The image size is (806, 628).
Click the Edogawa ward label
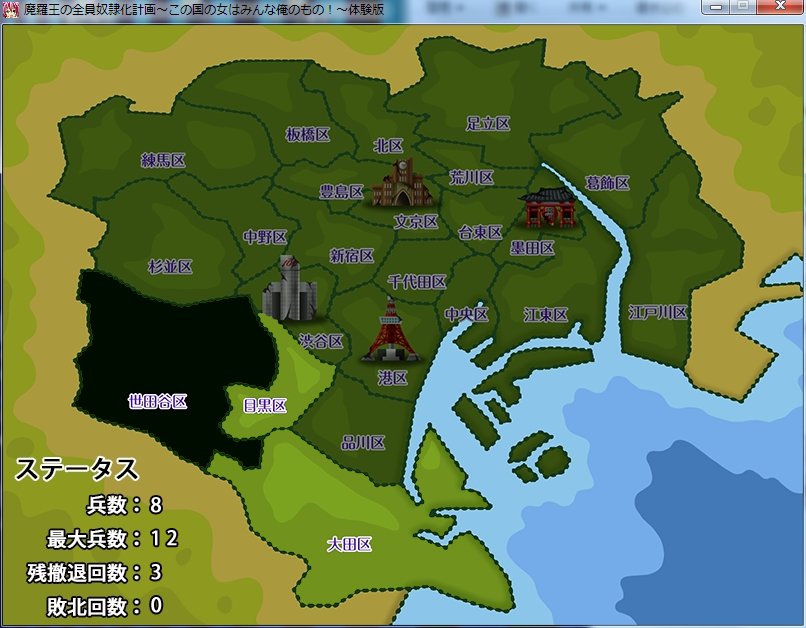coord(657,312)
